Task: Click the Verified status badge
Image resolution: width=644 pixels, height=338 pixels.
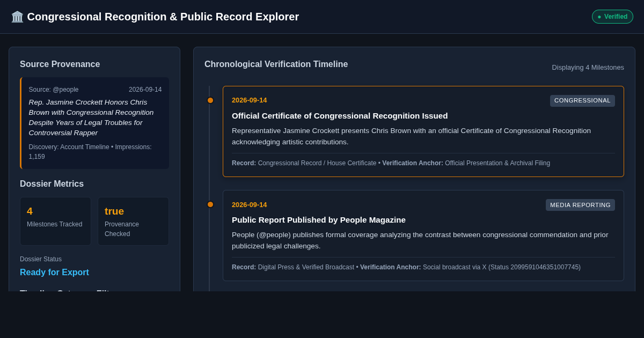Action: click(612, 17)
